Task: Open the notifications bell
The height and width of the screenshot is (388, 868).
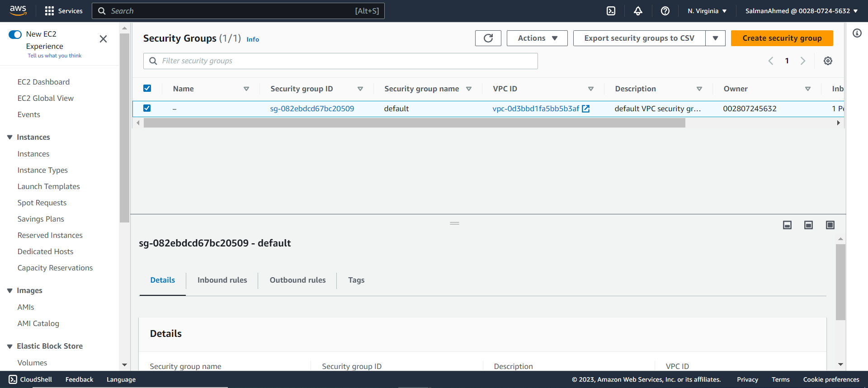Action: [x=638, y=11]
